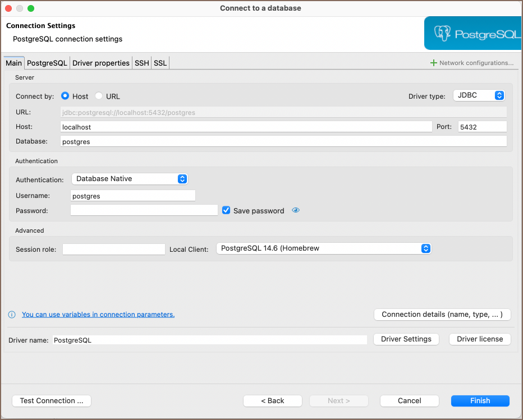
Task: Click the PostgreSQL elephant logo banner
Action: [472, 33]
